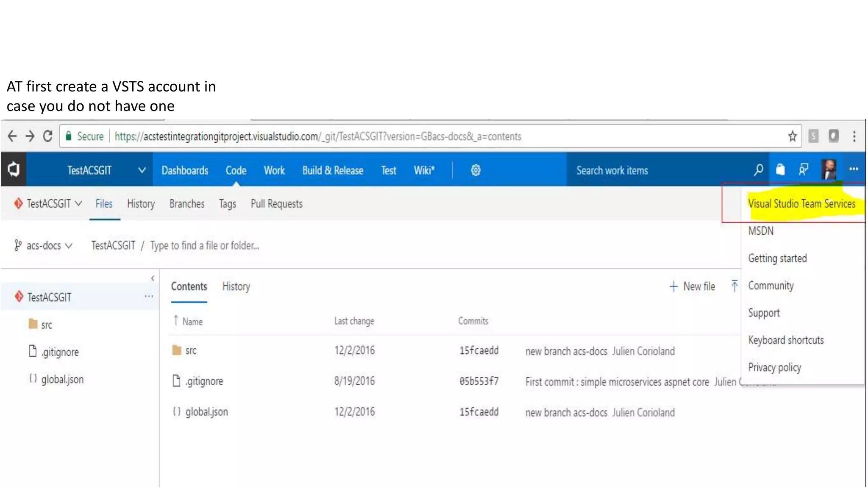Open the marketplace shopping bag icon
The image size is (868, 488).
pyautogui.click(x=780, y=170)
